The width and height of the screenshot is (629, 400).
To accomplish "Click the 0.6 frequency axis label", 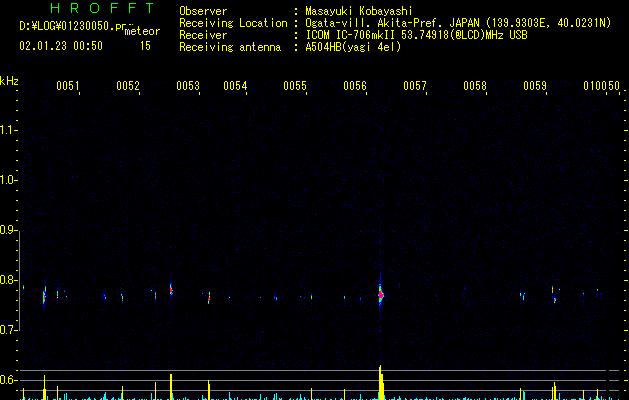I will 8,380.
